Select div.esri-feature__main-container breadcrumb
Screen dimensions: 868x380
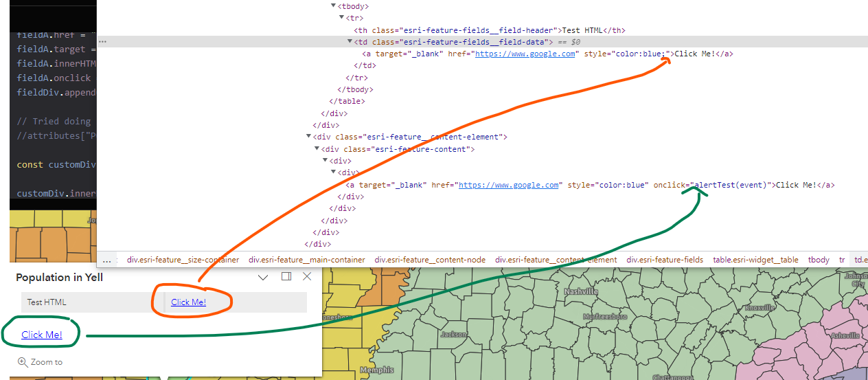pyautogui.click(x=307, y=260)
